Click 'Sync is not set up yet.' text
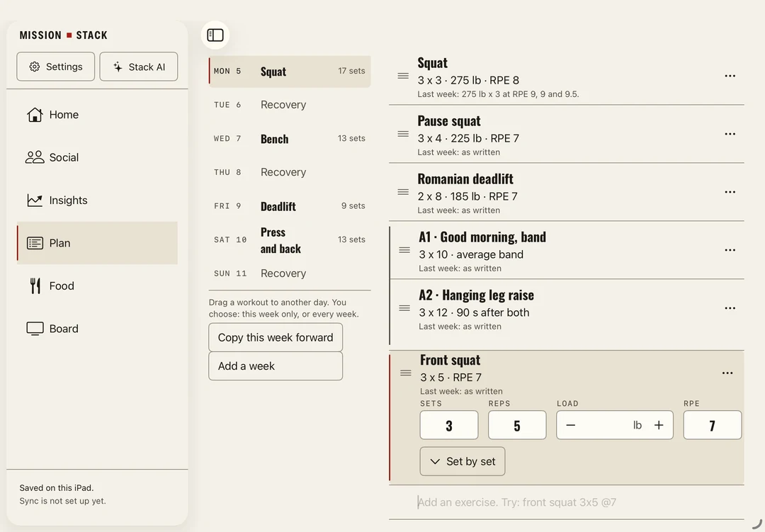765x532 pixels. [x=62, y=501]
